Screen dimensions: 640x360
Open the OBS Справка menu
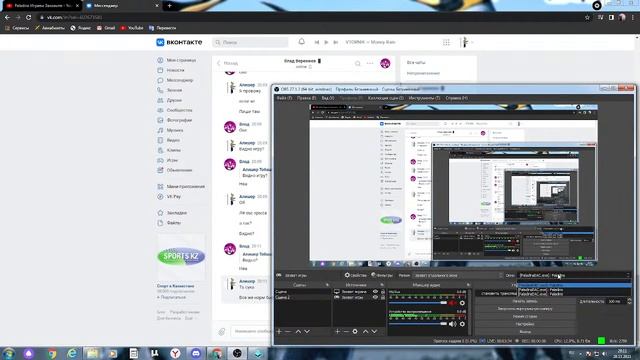pos(456,98)
